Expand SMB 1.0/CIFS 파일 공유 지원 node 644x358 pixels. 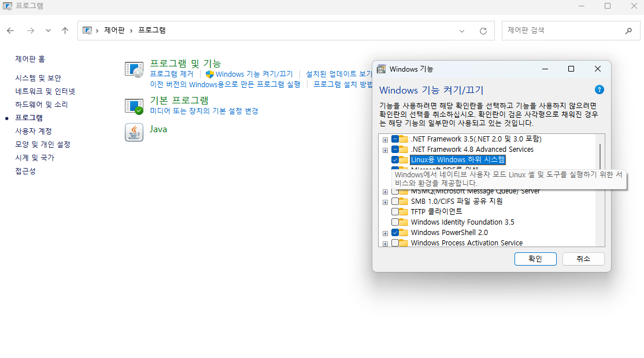(x=385, y=202)
